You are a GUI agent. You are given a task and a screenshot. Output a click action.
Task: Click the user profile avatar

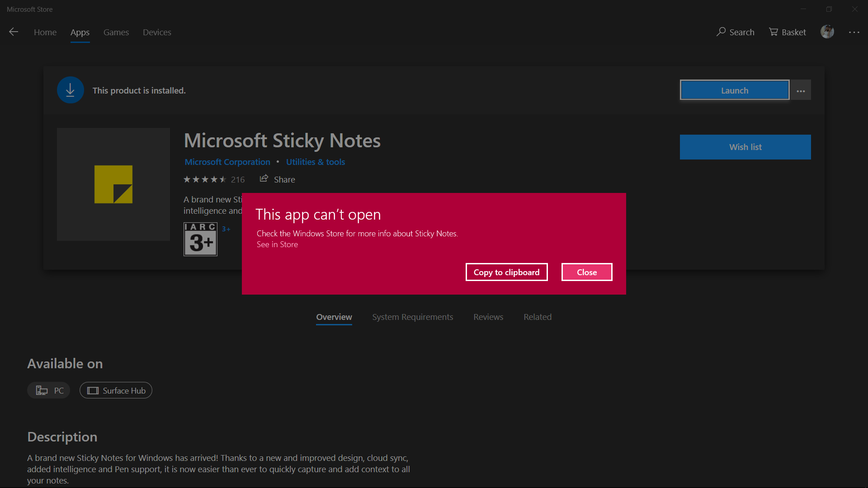(827, 32)
